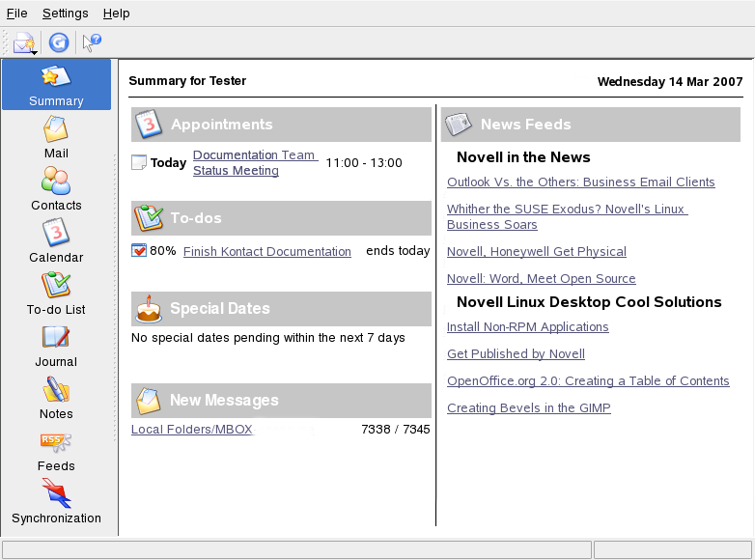755x560 pixels.
Task: Toggle the Finish Kontact Documentation checkbox
Action: coord(139,250)
